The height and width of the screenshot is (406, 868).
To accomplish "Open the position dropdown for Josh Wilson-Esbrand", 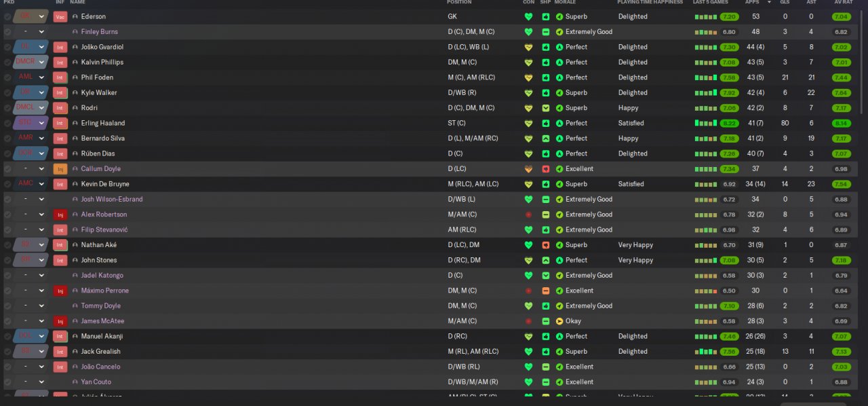I will pyautogui.click(x=41, y=199).
